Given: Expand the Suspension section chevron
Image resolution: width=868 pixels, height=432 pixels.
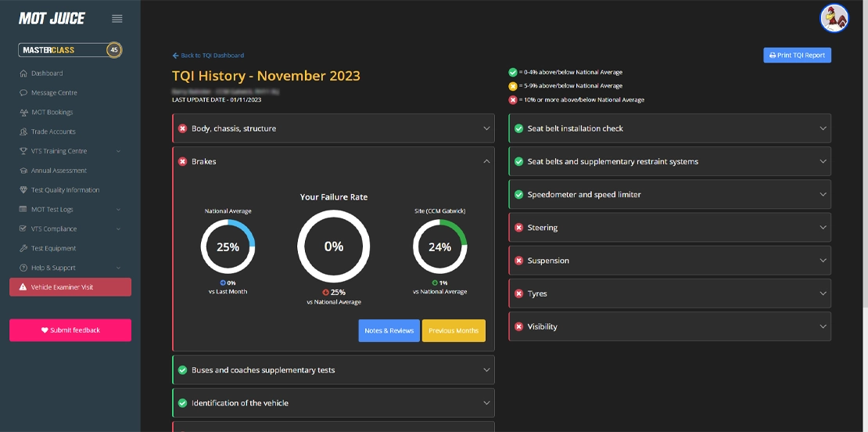Looking at the screenshot, I should tap(823, 261).
